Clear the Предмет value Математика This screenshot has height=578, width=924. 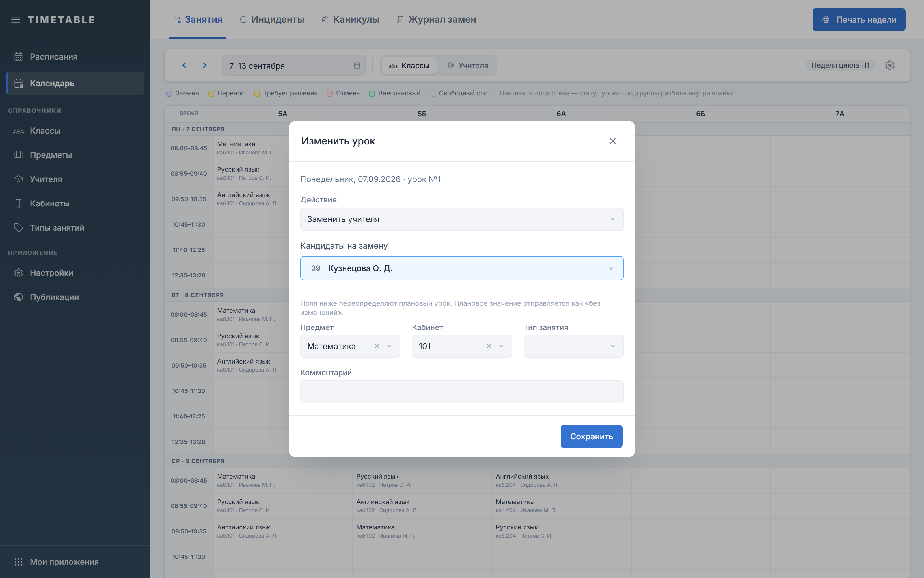click(x=377, y=346)
